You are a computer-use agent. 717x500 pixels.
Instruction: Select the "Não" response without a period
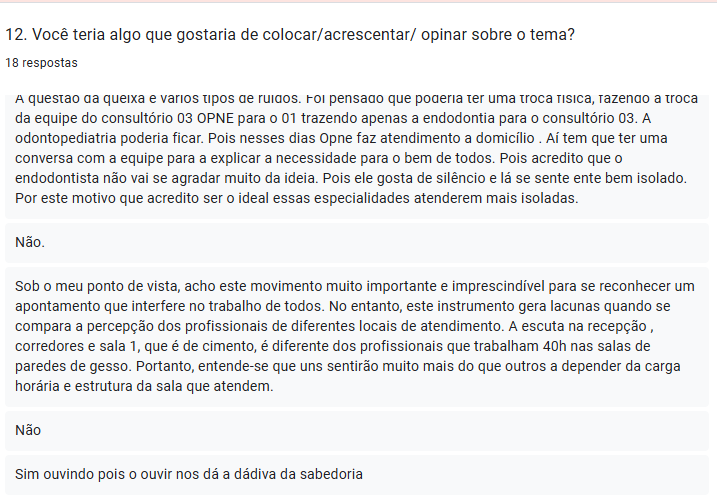29,430
